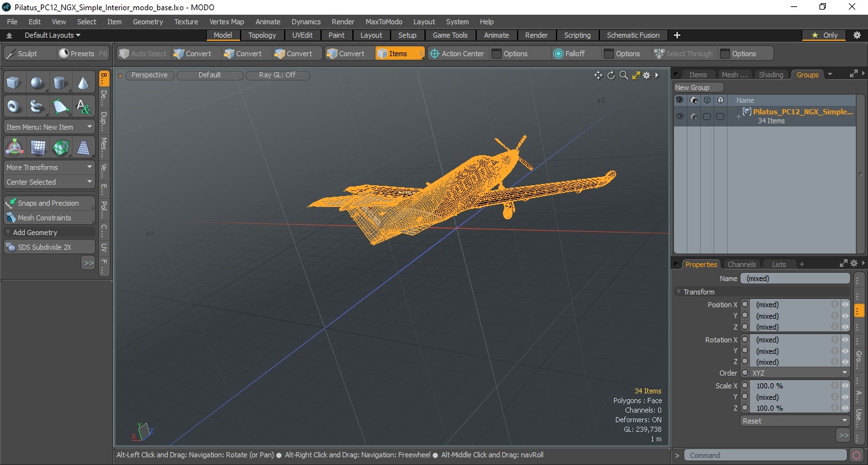Switch to the Topology tab
The height and width of the screenshot is (465, 868).
click(262, 35)
